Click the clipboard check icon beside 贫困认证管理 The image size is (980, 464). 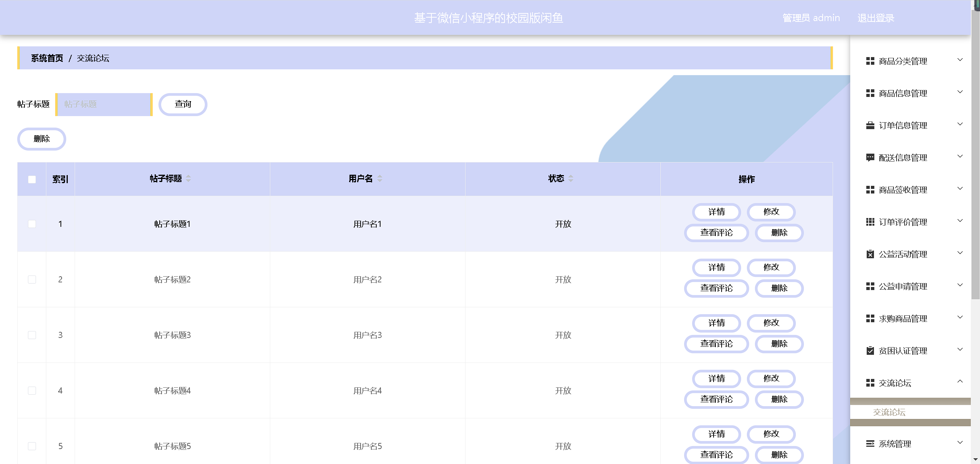pyautogui.click(x=870, y=351)
